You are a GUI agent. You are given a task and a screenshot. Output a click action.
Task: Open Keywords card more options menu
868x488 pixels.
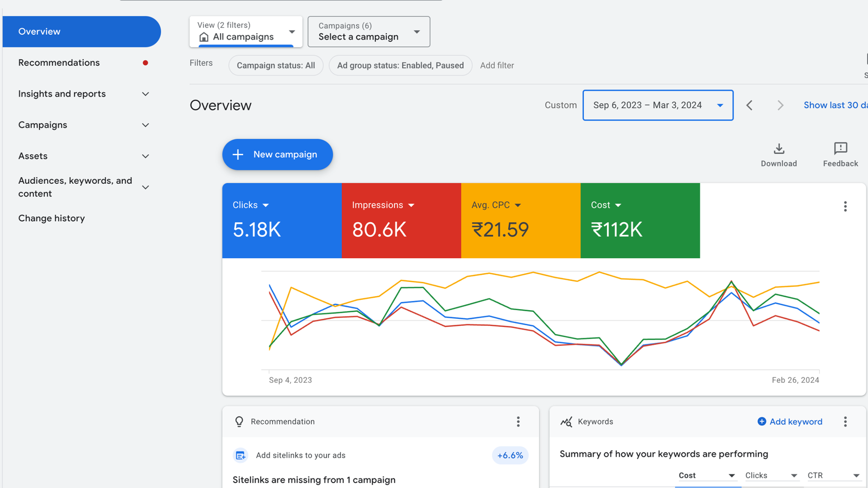845,422
